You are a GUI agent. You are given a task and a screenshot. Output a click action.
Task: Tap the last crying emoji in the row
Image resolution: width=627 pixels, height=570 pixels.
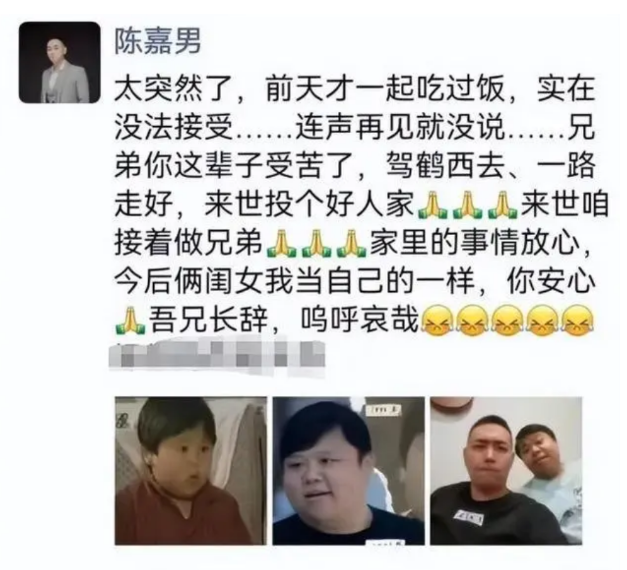point(578,320)
